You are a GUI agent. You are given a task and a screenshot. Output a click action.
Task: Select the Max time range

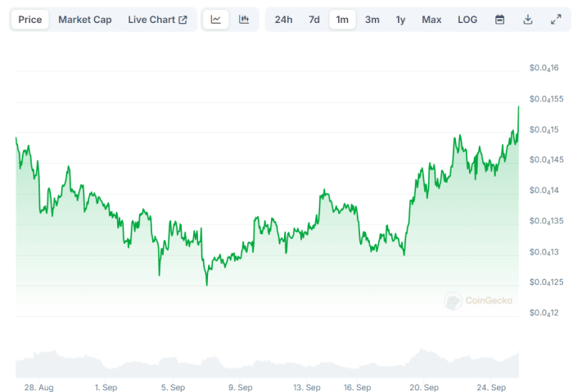(431, 20)
